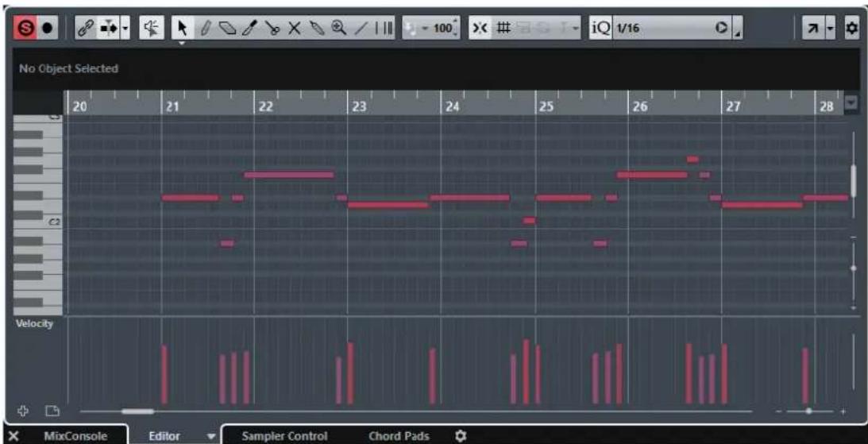Switch to the Chord Pads tab
Image resolution: width=868 pixels, height=444 pixels.
(x=399, y=436)
